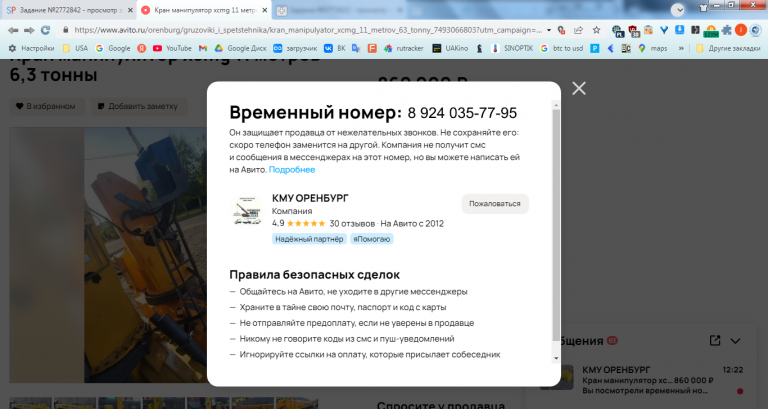Image resolution: width=768 pixels, height=409 pixels.
Task: Open the orange profile avatar icon
Action: pos(741,30)
